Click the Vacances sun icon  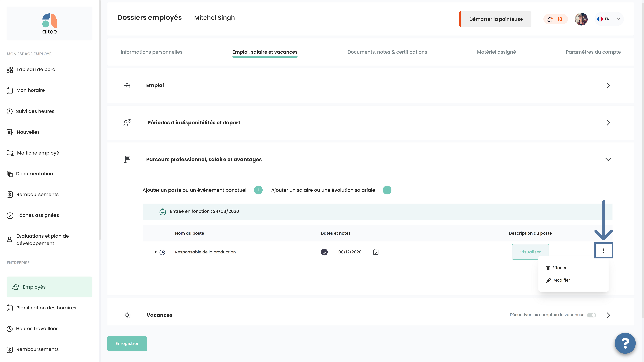[x=127, y=315]
